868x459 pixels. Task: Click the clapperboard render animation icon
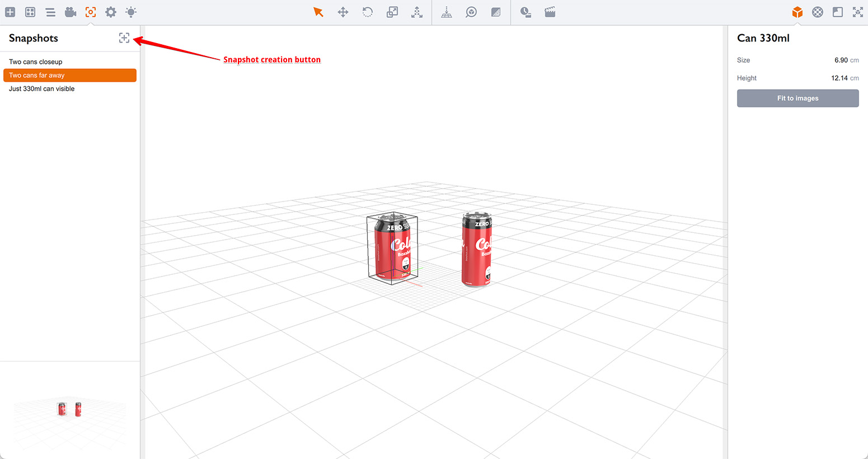(550, 12)
